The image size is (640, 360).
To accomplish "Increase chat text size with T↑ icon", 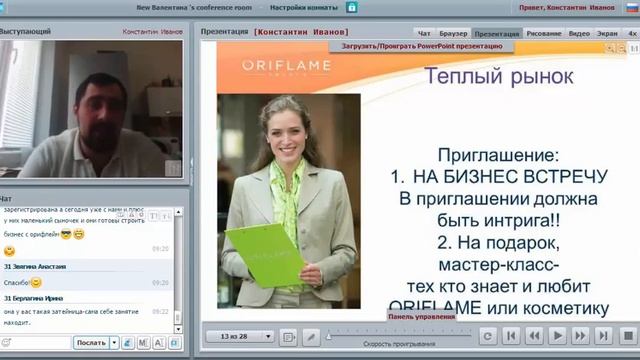I will 154,216.
